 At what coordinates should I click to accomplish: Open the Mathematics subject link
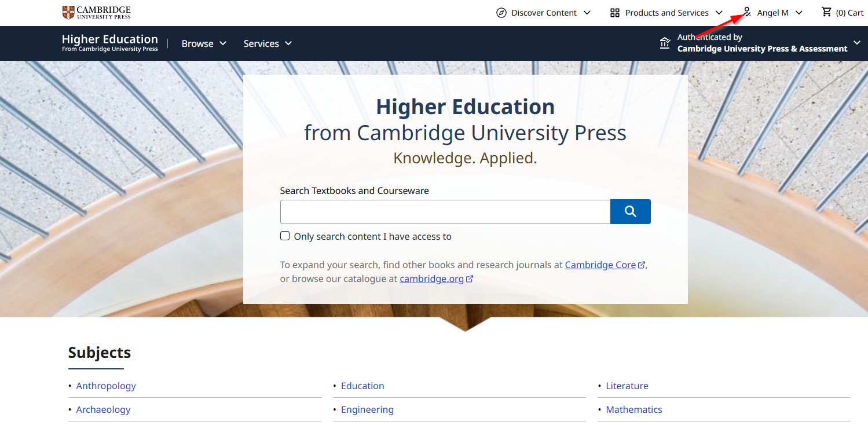tap(634, 409)
